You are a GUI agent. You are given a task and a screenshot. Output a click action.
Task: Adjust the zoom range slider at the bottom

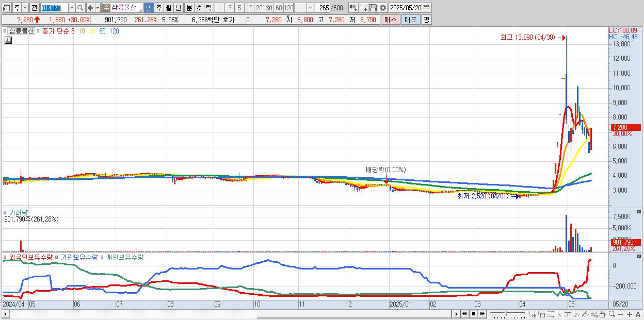point(507,314)
